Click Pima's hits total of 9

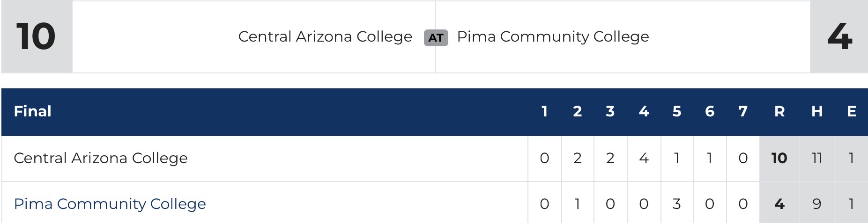click(817, 204)
